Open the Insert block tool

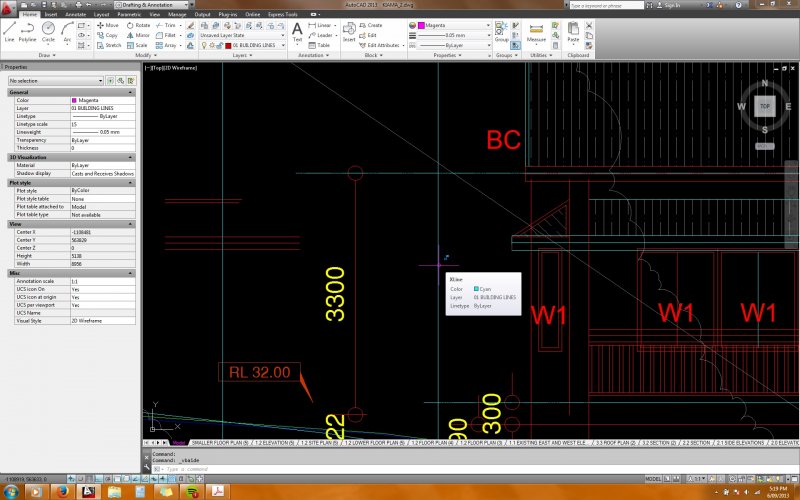349,31
